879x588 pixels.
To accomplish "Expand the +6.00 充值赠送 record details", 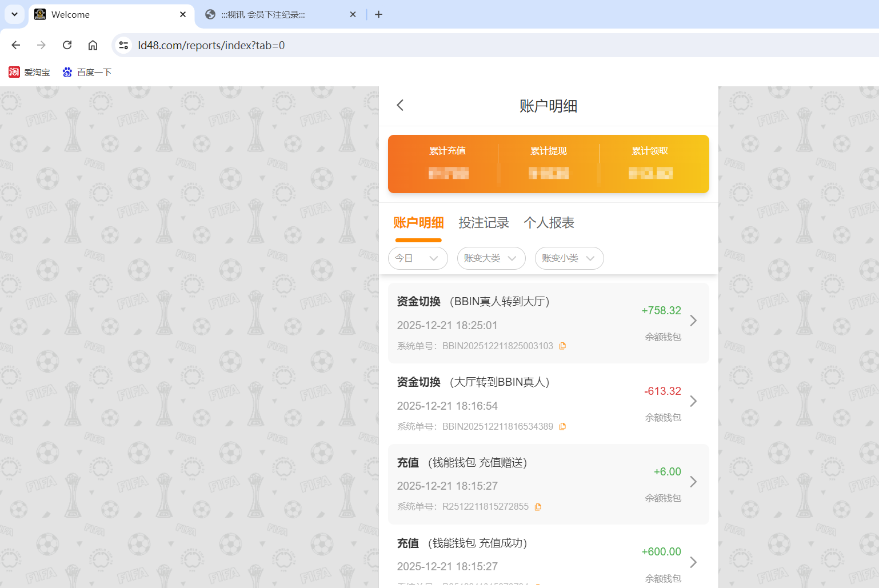I will [x=693, y=482].
